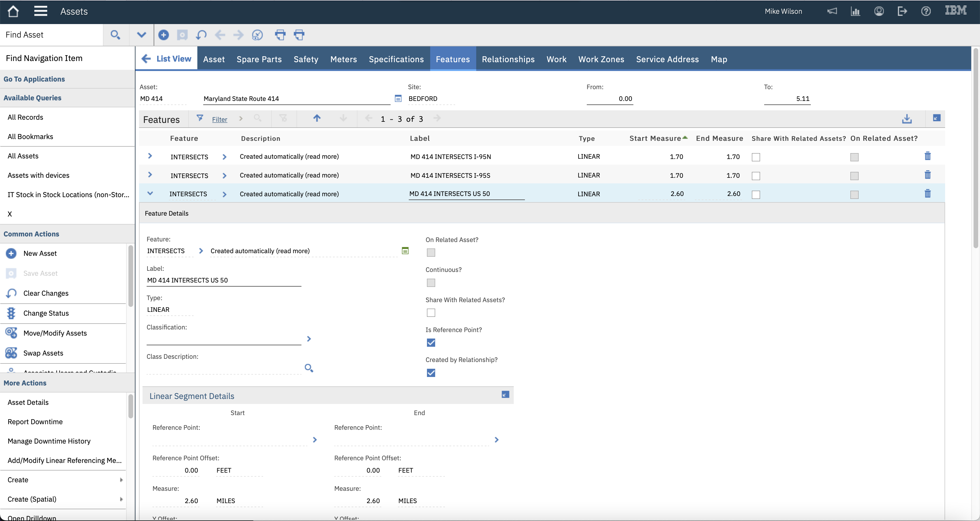980x521 pixels.
Task: Expand the I-95N intersects feature row
Action: point(150,156)
